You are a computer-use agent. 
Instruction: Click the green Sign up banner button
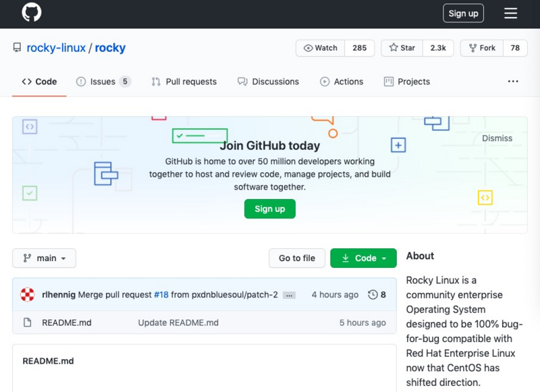coord(270,209)
